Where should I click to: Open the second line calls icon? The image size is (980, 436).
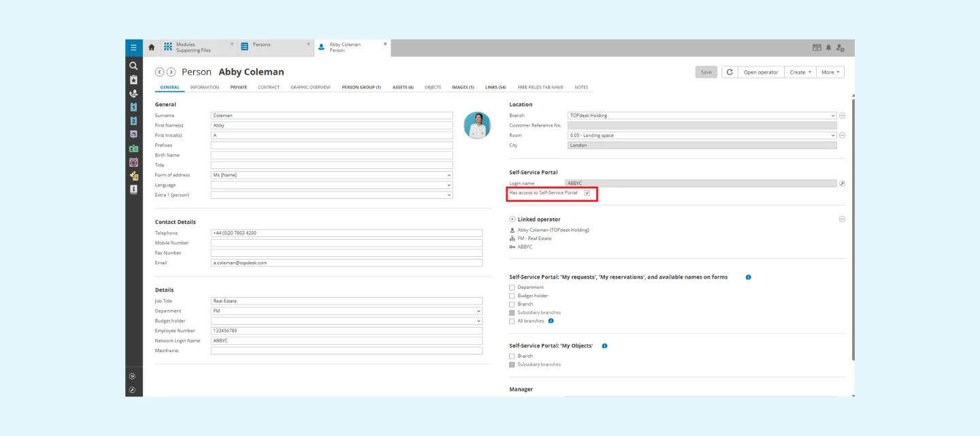click(x=133, y=121)
